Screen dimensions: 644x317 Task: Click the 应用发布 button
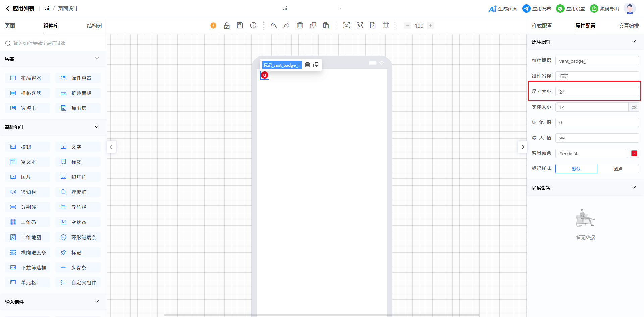(537, 9)
